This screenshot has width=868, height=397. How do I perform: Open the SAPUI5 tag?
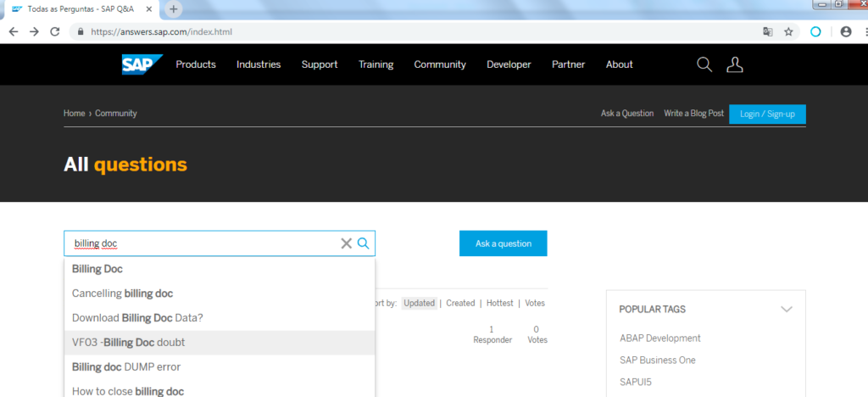click(x=636, y=382)
